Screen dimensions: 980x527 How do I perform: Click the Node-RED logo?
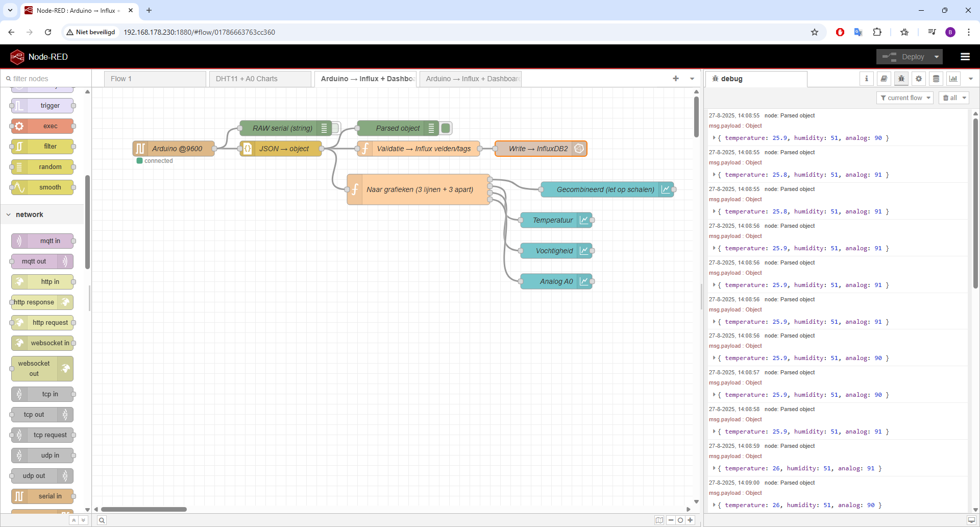pos(17,57)
